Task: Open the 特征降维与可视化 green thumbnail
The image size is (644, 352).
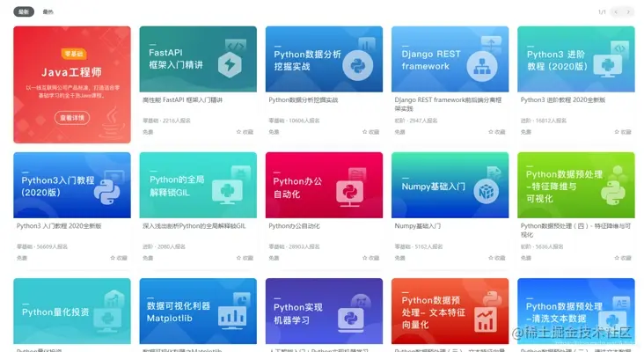Action: click(x=576, y=186)
